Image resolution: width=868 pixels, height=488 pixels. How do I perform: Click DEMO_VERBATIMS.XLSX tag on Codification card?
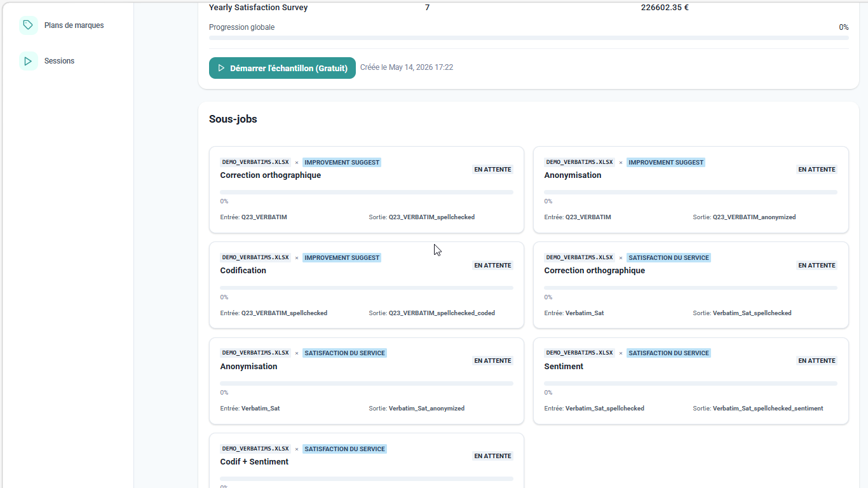(255, 258)
